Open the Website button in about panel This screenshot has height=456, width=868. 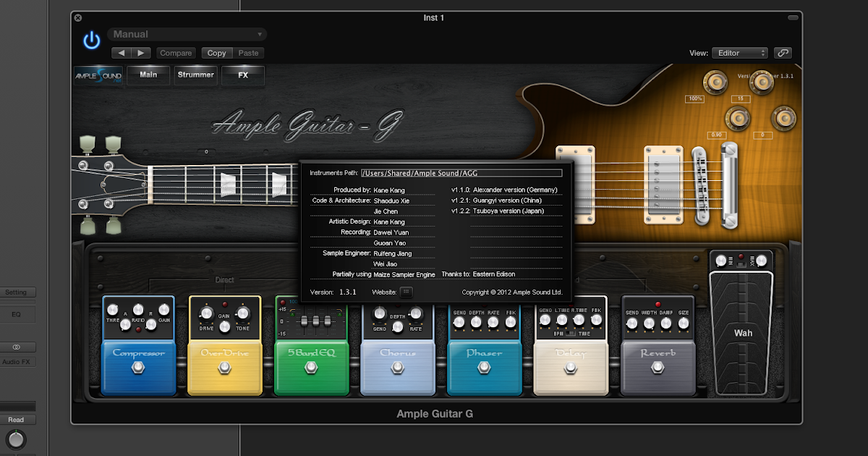pyautogui.click(x=406, y=292)
